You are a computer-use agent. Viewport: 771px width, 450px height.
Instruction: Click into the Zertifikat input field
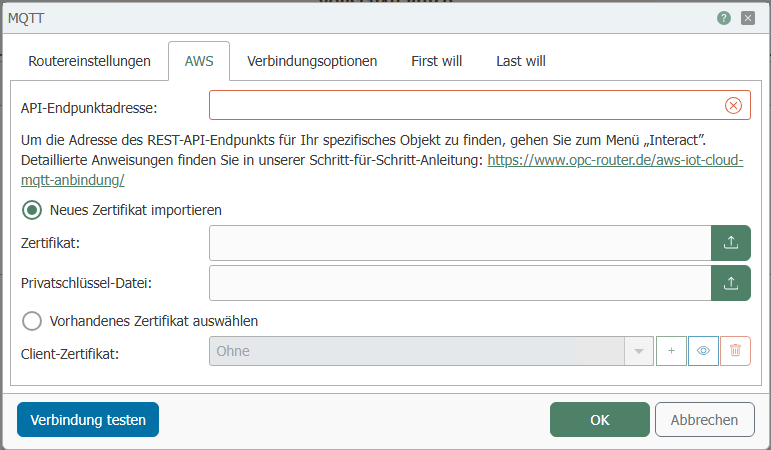[460, 242]
